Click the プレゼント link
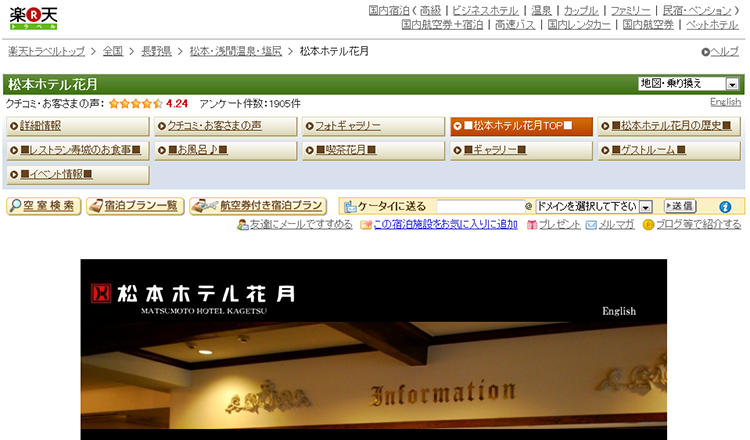750x440 pixels. (560, 224)
